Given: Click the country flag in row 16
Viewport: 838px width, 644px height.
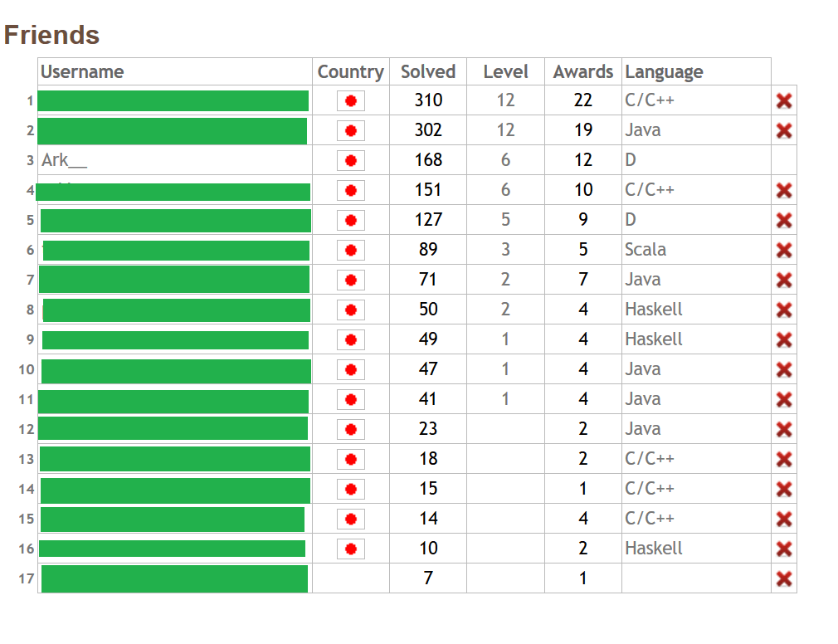Looking at the screenshot, I should (x=351, y=549).
